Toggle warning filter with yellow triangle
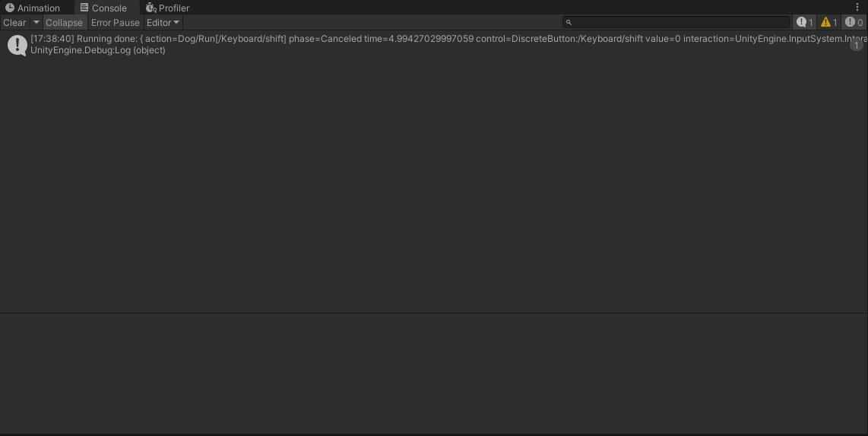Image resolution: width=868 pixels, height=436 pixels. pos(828,22)
